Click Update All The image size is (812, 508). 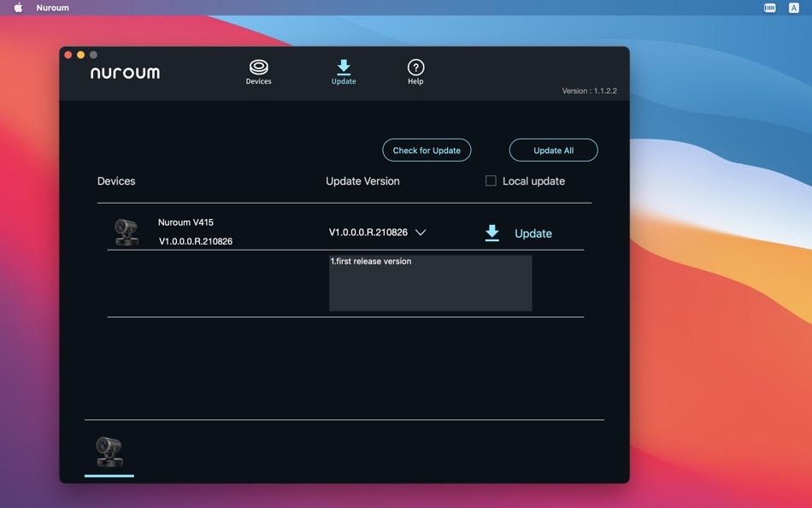click(553, 150)
